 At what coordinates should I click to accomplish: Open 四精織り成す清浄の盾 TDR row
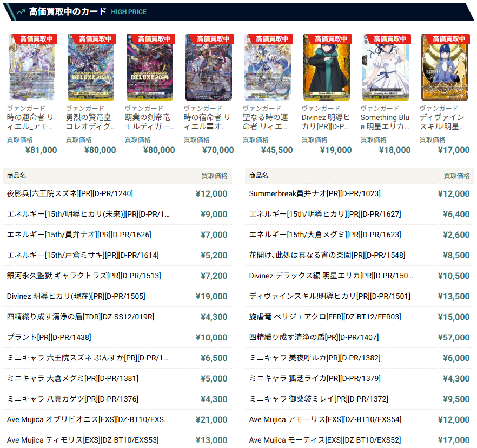[117, 317]
